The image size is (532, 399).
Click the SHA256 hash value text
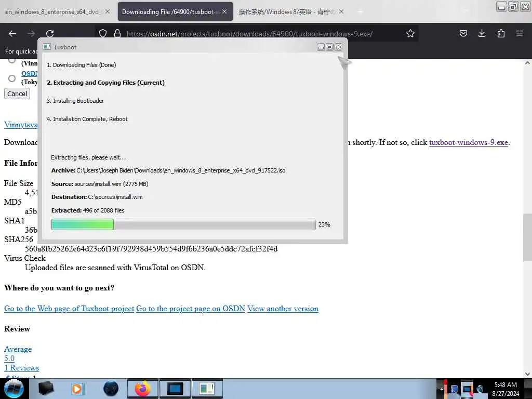(151, 249)
